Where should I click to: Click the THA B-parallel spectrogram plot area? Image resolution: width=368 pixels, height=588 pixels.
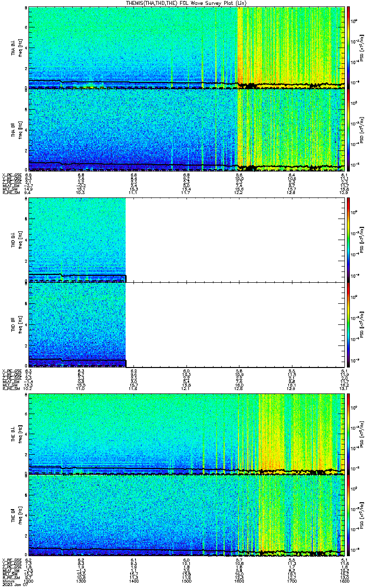186,130
